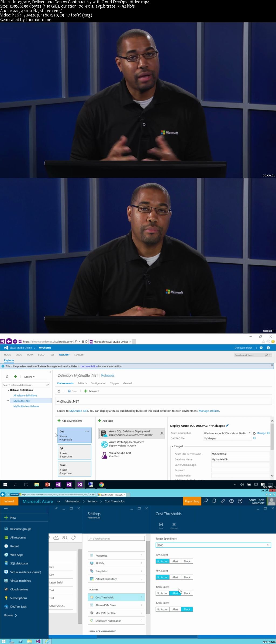
Task: Remove Azure SQL Database Deployment task with X
Action: coord(162,433)
